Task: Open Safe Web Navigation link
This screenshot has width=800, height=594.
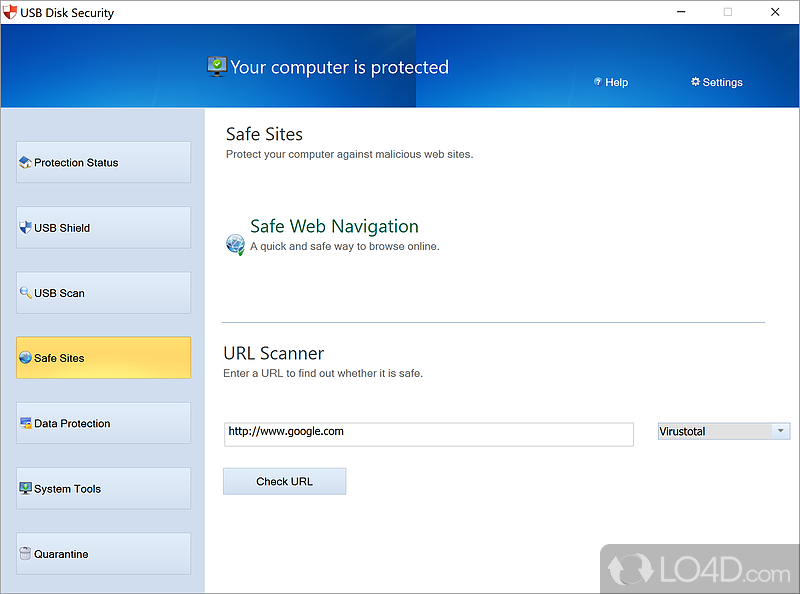Action: pos(334,227)
